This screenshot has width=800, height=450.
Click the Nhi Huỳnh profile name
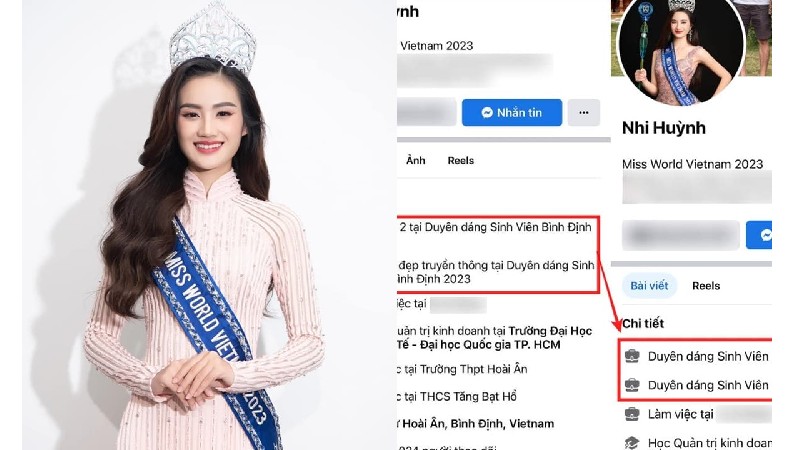(664, 128)
